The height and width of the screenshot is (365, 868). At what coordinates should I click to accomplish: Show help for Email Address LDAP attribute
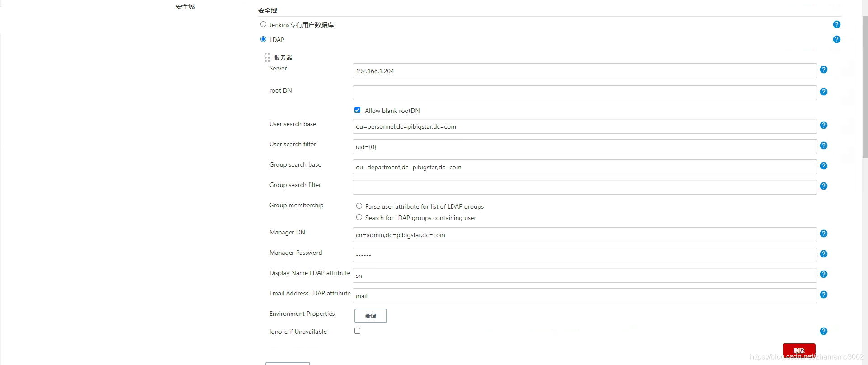(x=823, y=295)
